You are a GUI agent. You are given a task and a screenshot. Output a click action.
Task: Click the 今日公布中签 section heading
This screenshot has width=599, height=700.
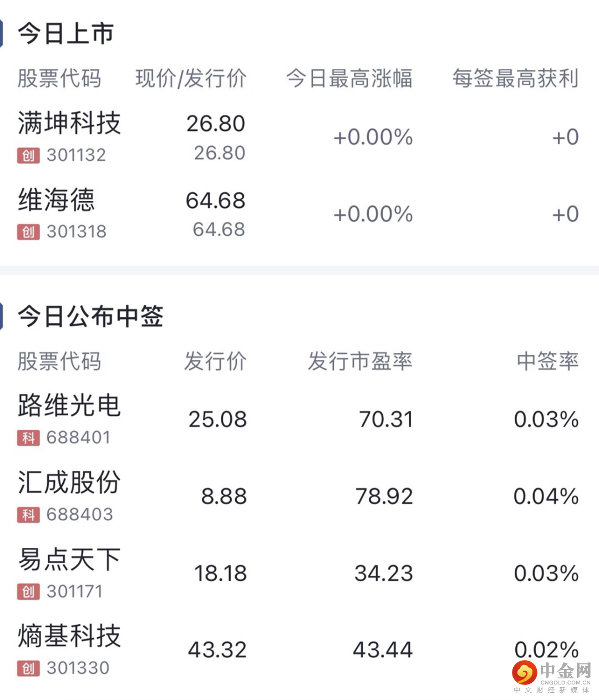click(90, 317)
